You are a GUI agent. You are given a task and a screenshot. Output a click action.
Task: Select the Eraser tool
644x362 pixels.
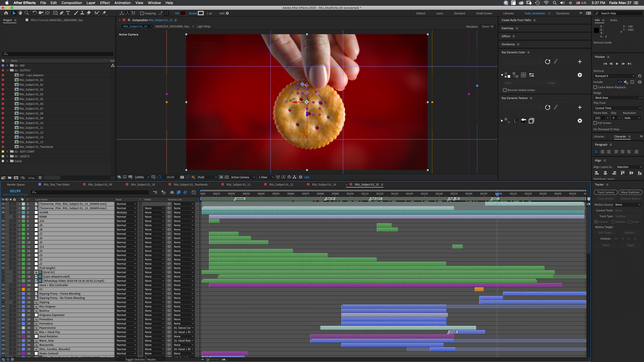[x=89, y=13]
